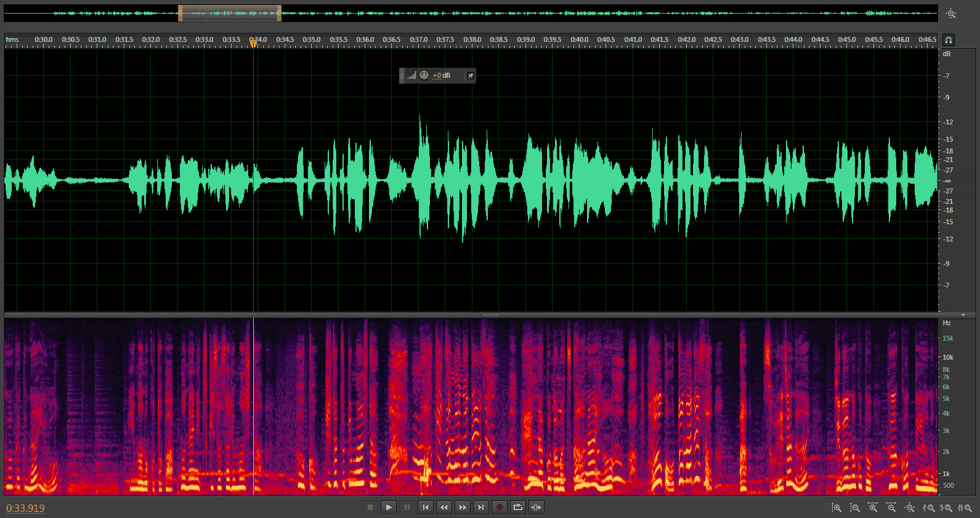Toggle Loop Playback button
Screen dimensions: 980x518
tap(518, 508)
